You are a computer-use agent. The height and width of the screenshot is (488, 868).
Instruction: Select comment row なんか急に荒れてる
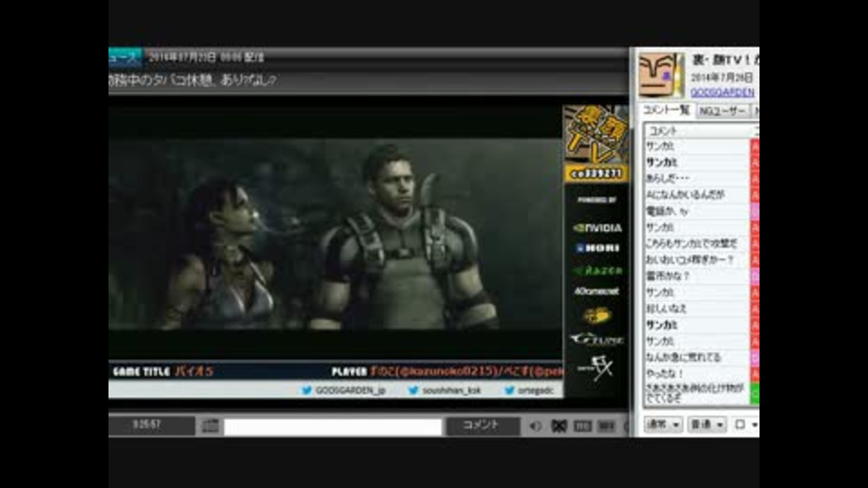coord(697,358)
